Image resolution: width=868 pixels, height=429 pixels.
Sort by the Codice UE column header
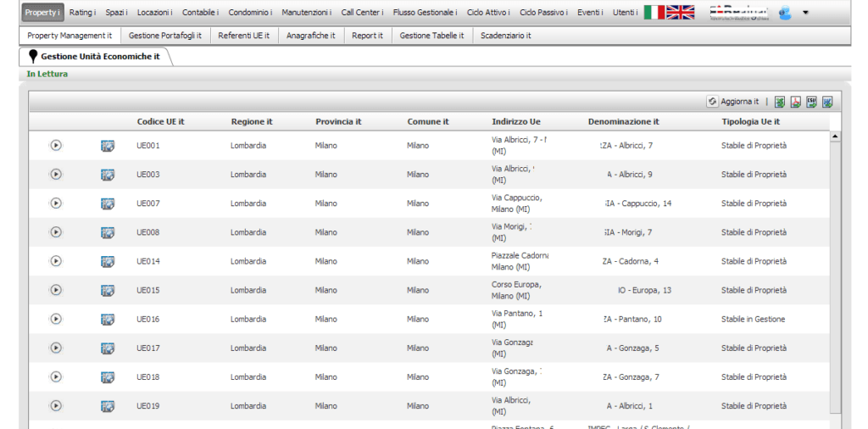(x=160, y=122)
